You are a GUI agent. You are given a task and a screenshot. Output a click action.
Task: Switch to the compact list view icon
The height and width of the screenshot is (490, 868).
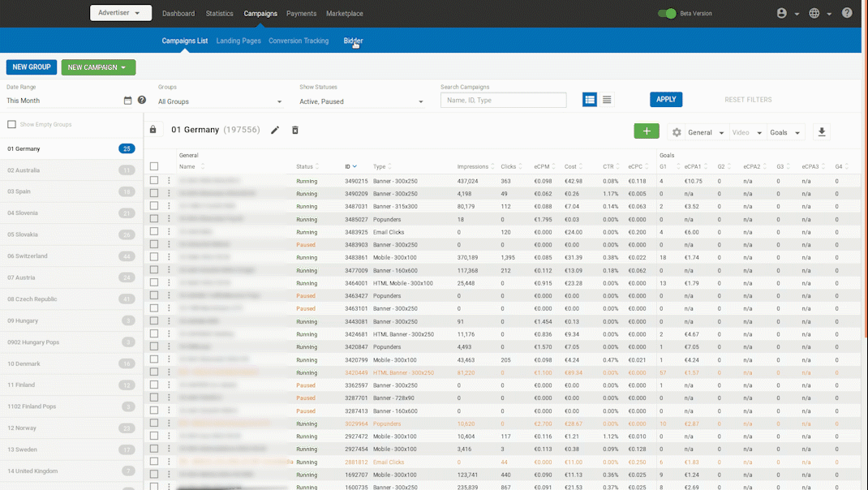point(607,100)
